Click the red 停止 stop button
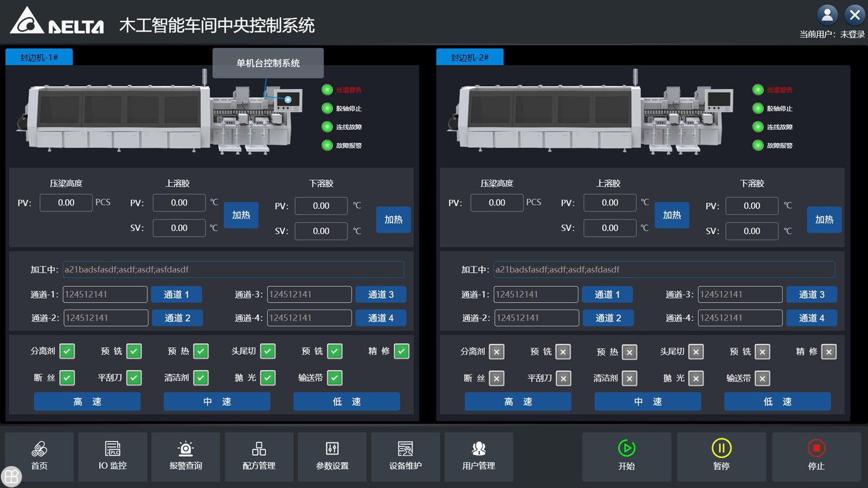 (x=816, y=457)
